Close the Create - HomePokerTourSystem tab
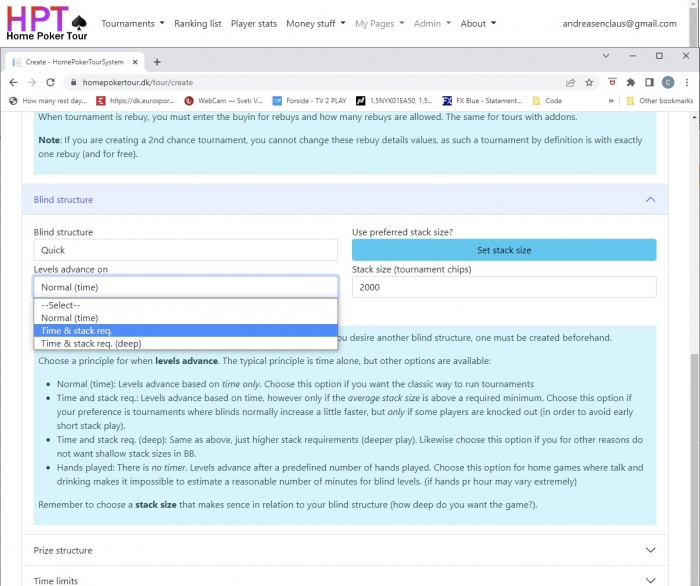Viewport: 700px width, 586px height. [x=135, y=62]
